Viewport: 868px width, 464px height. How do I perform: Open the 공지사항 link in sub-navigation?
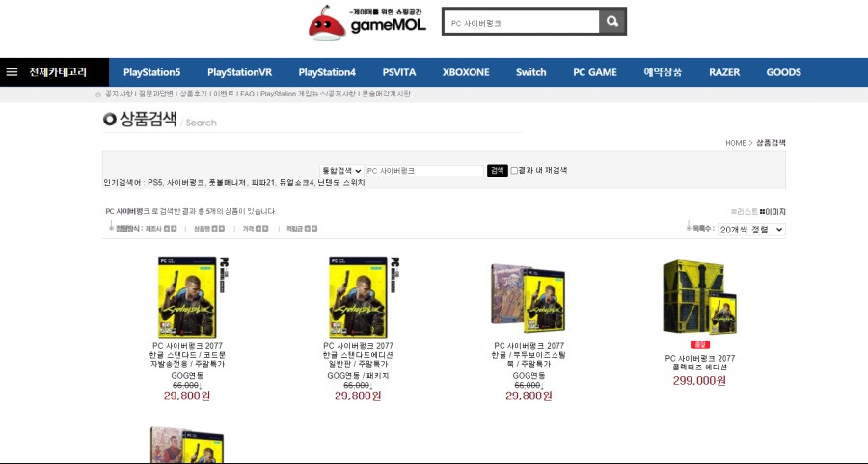pyautogui.click(x=119, y=95)
